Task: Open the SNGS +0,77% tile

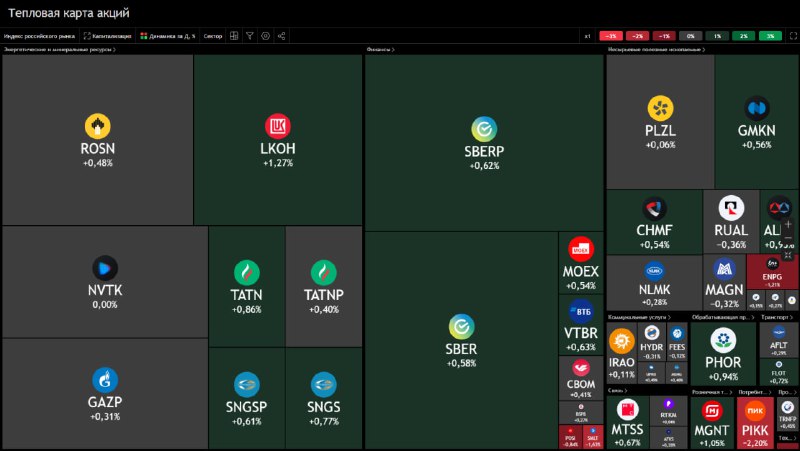Action: (324, 398)
